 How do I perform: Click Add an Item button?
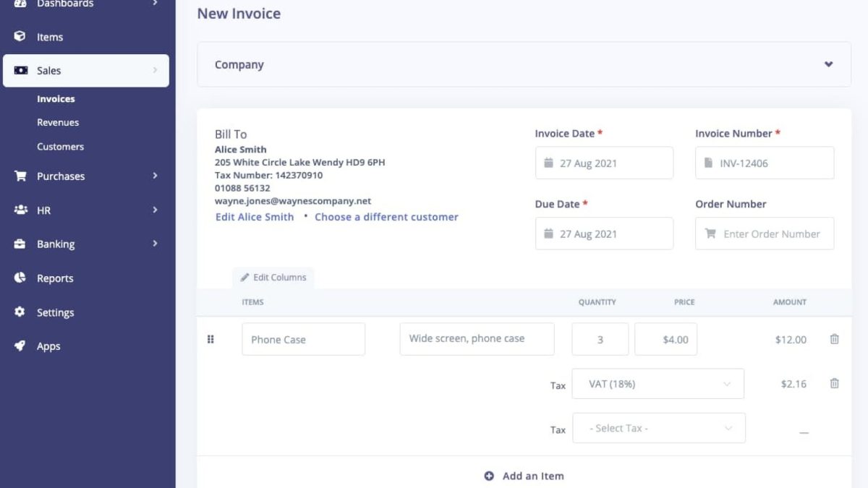[x=524, y=476]
